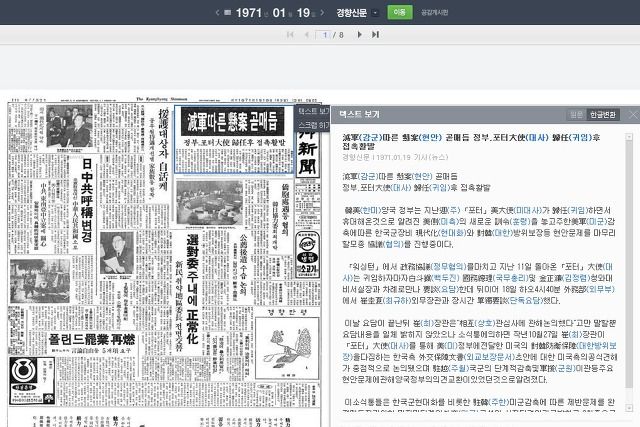Click the article byline 경향신문 1971.01.19 기사(뉴스)

[395, 157]
